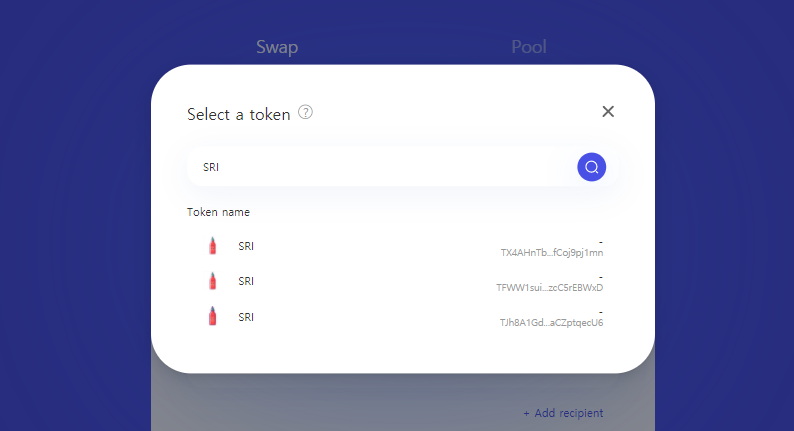Switch to the Pool tab

click(x=529, y=47)
